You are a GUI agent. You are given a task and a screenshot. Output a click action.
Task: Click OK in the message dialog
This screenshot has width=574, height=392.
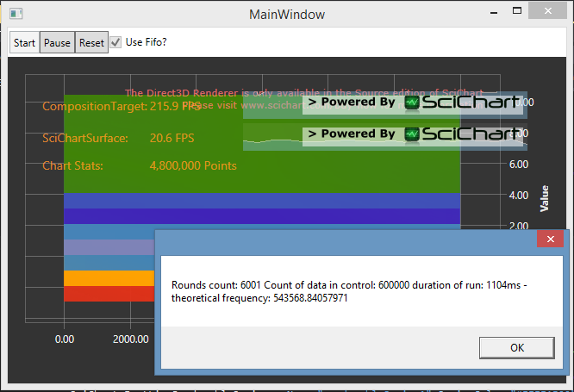coord(516,347)
